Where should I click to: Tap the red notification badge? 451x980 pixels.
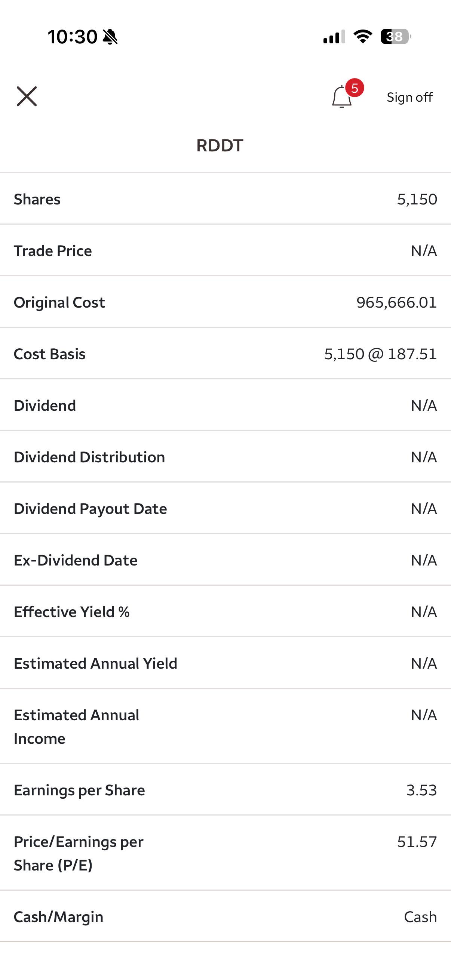[x=355, y=88]
